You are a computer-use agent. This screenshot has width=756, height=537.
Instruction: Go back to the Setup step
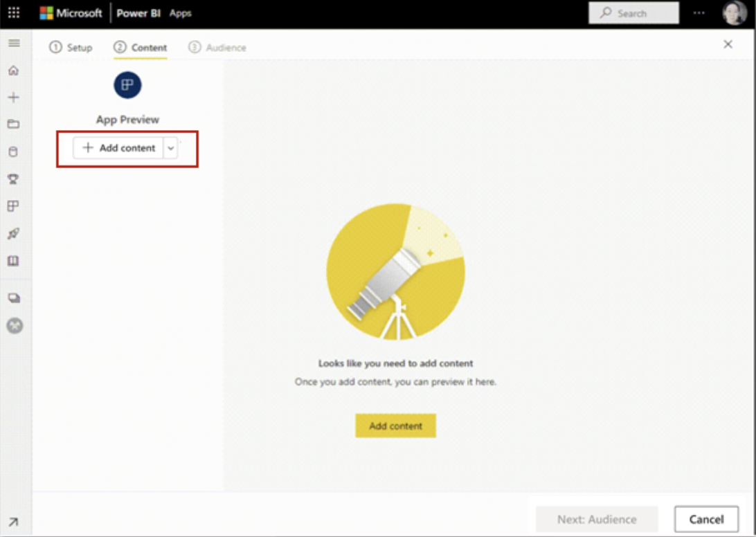point(71,47)
